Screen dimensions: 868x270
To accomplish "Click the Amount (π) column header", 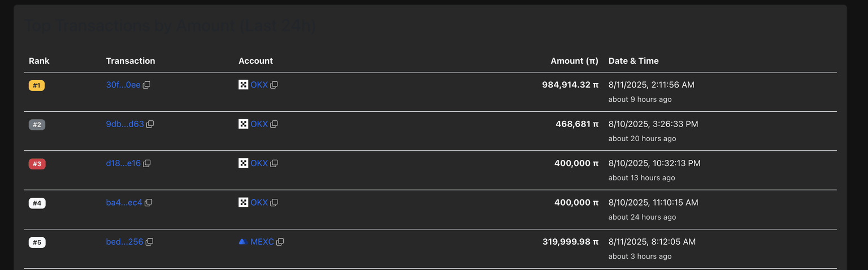I will (574, 61).
